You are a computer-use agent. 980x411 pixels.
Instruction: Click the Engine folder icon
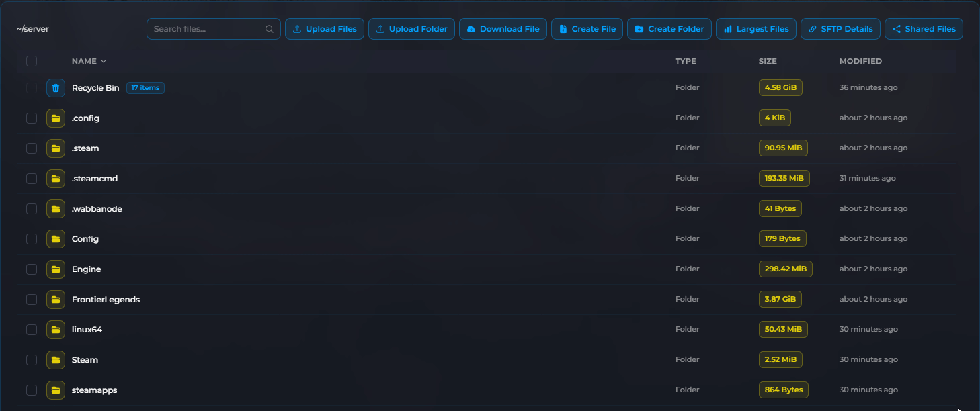[x=56, y=269]
